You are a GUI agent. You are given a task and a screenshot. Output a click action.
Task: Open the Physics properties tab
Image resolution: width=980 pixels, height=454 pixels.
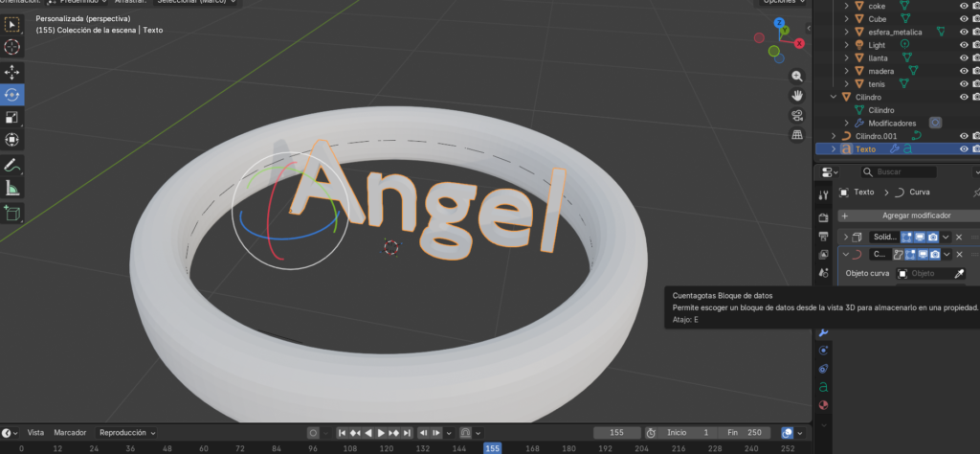coord(823,351)
